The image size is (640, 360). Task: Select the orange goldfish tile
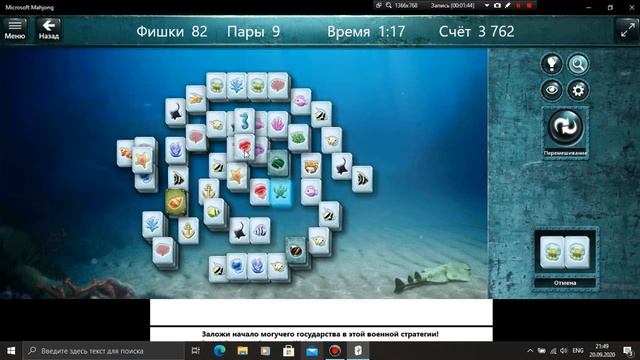(196, 99)
